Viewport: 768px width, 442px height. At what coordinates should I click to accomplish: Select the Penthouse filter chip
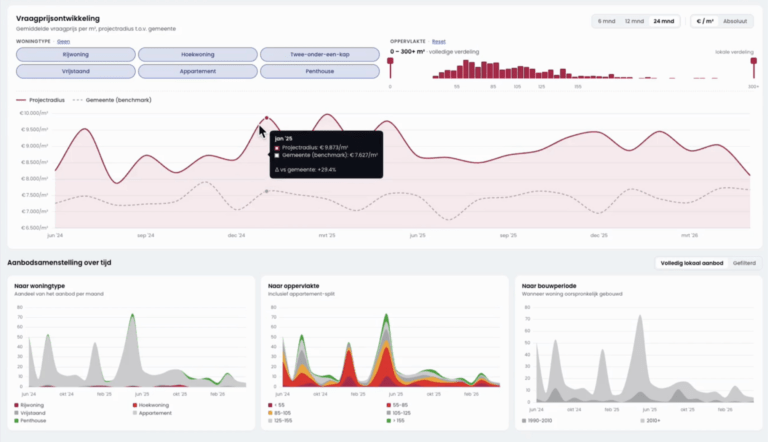tap(320, 71)
